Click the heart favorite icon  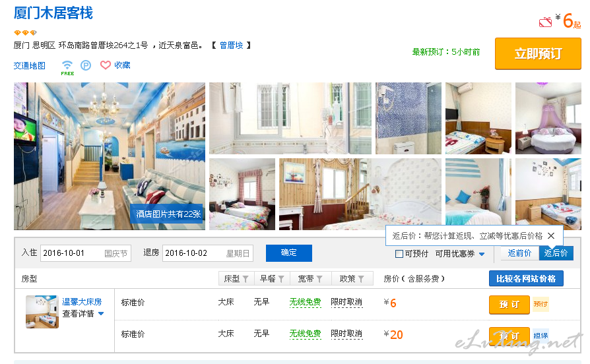click(106, 65)
